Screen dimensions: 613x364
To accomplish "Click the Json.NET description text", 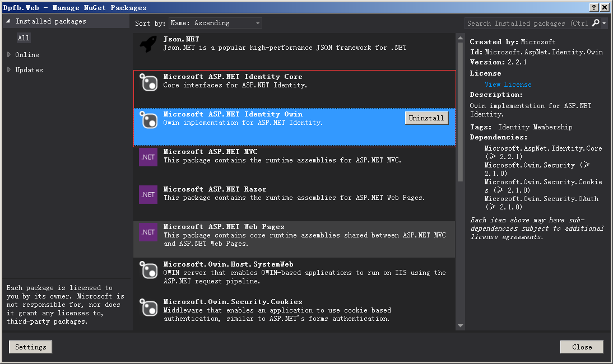I will click(285, 48).
